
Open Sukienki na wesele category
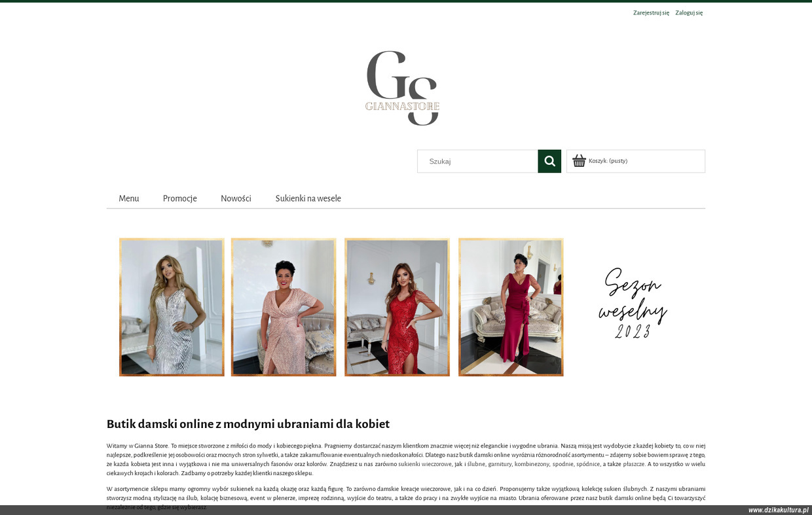(308, 198)
